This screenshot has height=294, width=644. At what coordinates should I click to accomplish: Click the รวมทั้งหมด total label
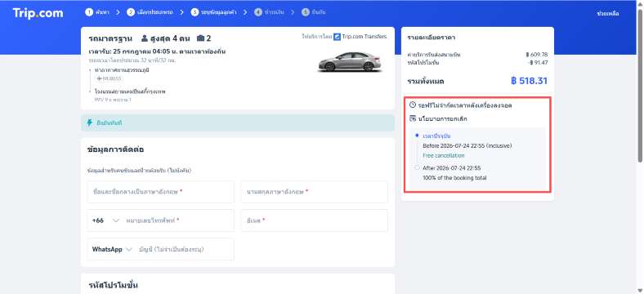(x=426, y=82)
